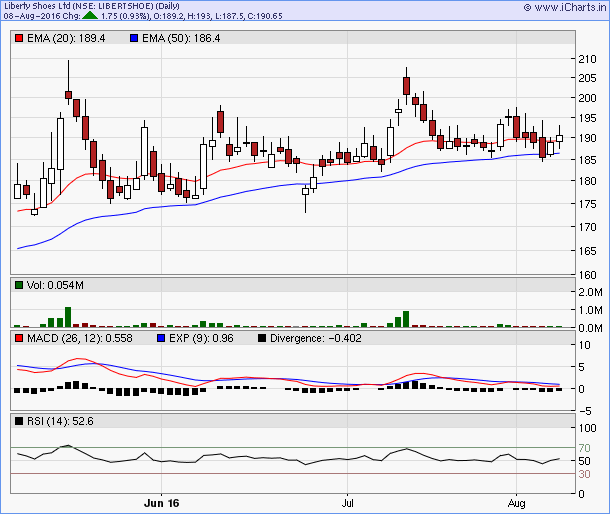Click the RSI (14): 52.6 label

tap(60, 421)
